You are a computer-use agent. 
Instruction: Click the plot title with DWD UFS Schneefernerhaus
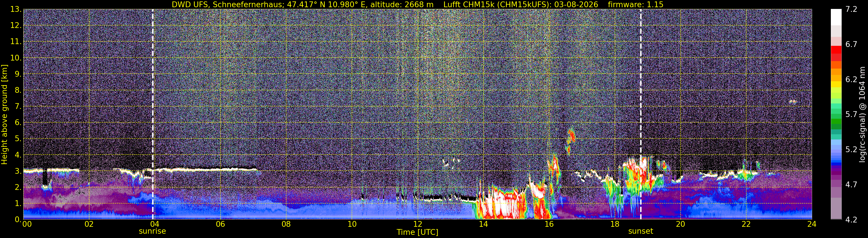tap(417, 4)
